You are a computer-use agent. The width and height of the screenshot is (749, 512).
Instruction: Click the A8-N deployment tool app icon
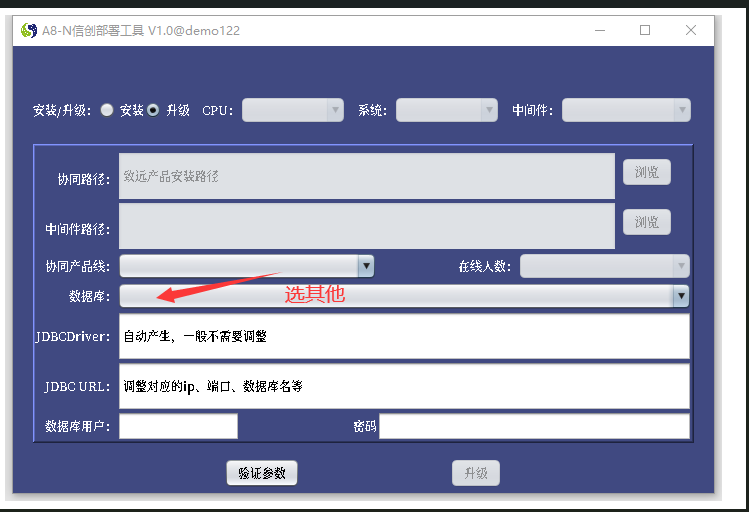pos(29,31)
